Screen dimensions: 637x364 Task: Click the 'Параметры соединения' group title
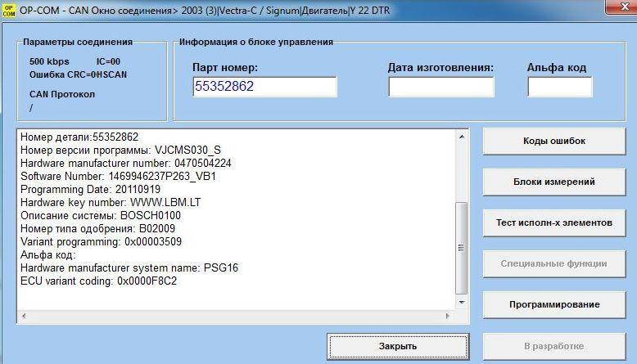[78, 42]
